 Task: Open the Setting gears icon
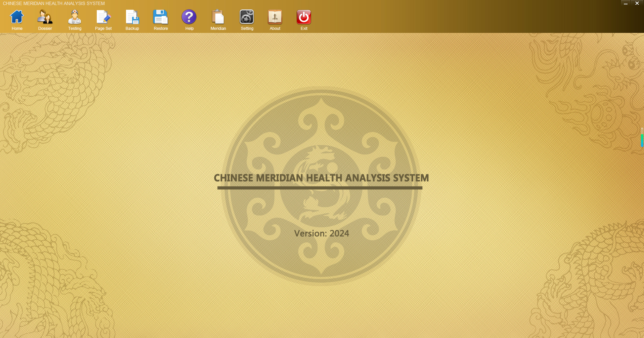pos(247,17)
